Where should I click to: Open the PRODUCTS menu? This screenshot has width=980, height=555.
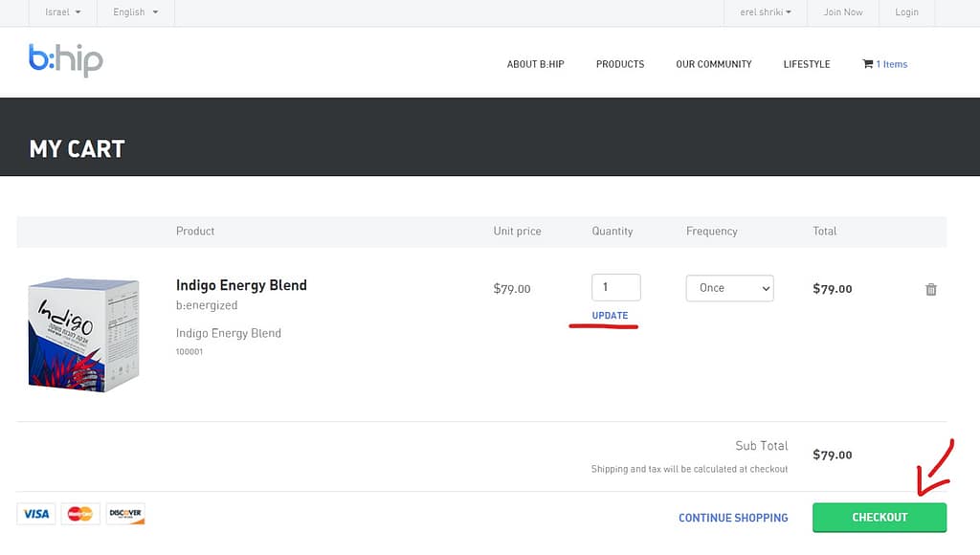tap(620, 64)
